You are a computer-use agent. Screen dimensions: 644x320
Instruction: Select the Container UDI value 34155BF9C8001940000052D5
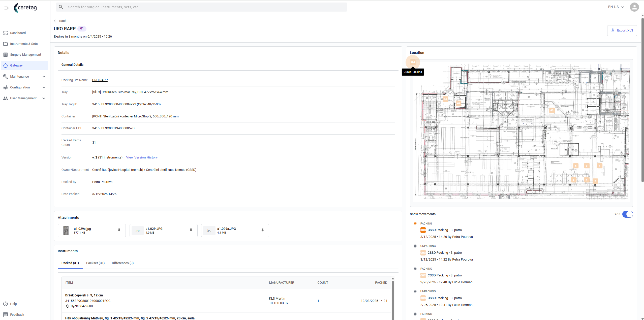(x=114, y=128)
